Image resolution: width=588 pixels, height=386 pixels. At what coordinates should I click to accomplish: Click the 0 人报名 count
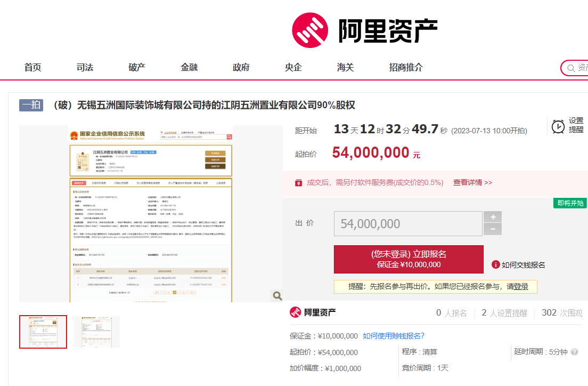pos(452,313)
